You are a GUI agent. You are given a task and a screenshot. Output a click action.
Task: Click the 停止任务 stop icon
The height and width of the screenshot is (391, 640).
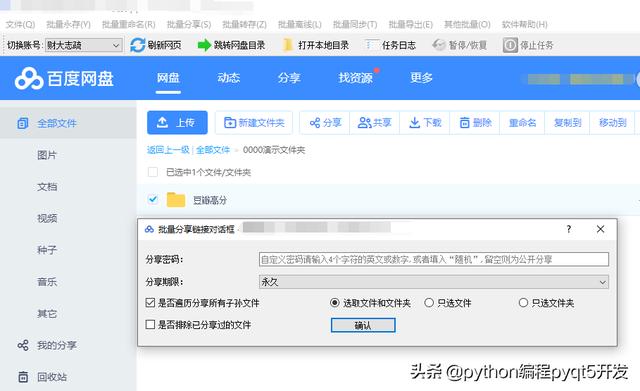coord(510,45)
